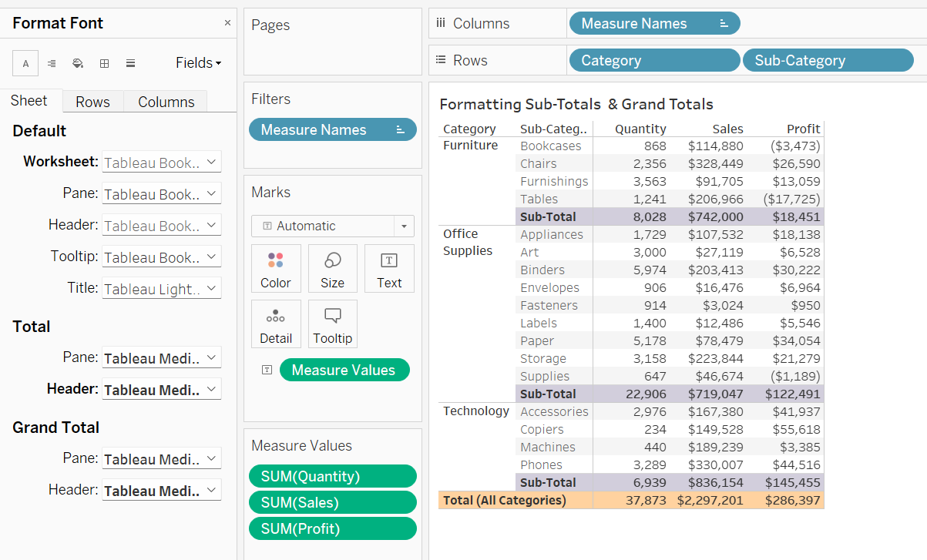Open the Alignment format icon
The height and width of the screenshot is (560, 927).
(52, 63)
